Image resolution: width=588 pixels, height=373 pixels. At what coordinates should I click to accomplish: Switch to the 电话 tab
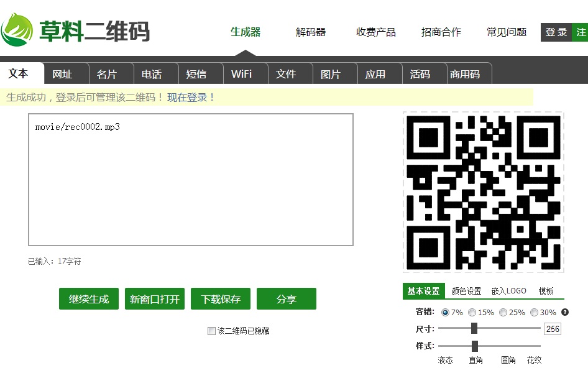tap(156, 73)
